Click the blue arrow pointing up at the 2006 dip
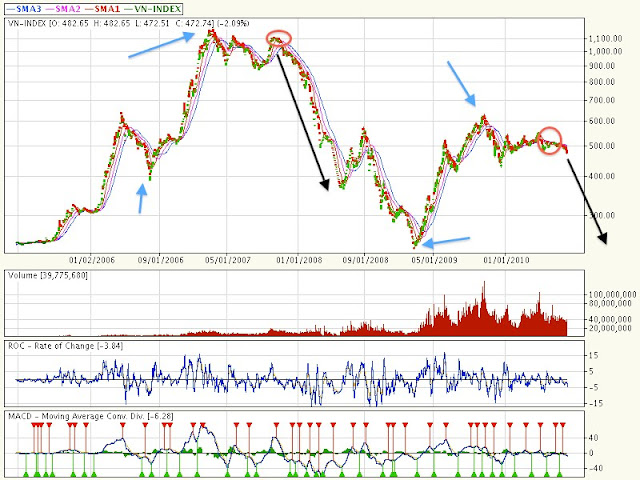Viewport: 640px width, 480px height. coord(143,197)
